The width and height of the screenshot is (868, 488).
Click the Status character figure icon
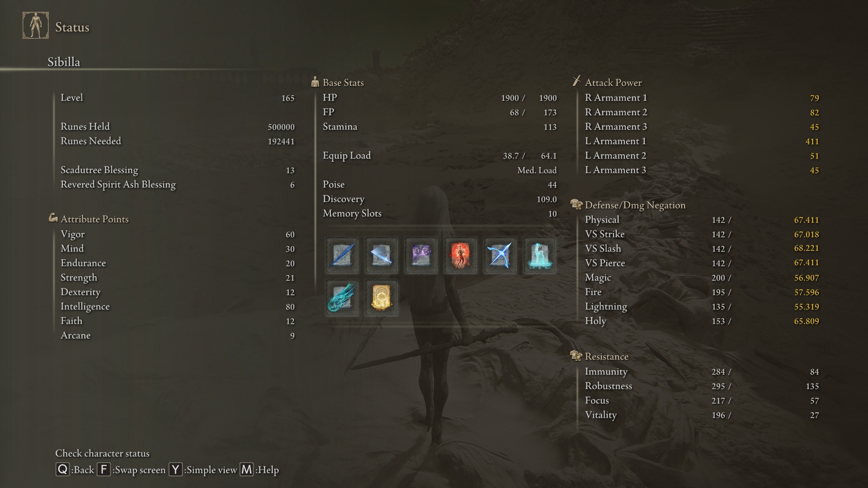pyautogui.click(x=36, y=26)
